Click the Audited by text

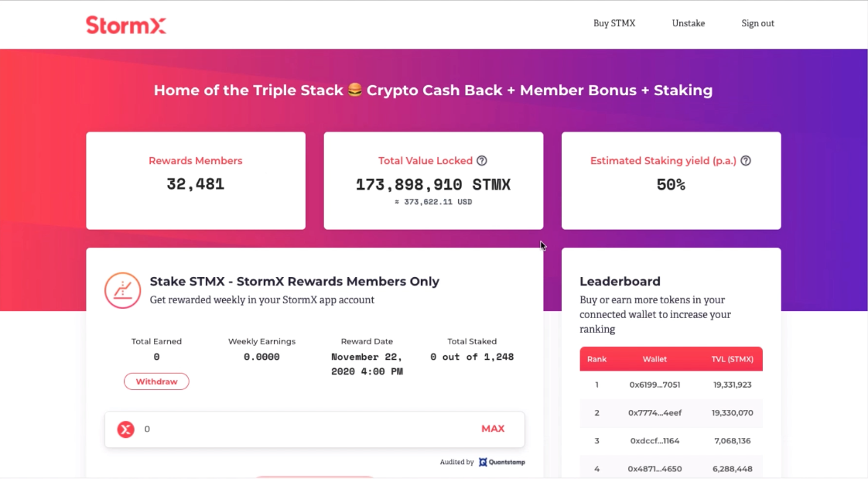[456, 462]
